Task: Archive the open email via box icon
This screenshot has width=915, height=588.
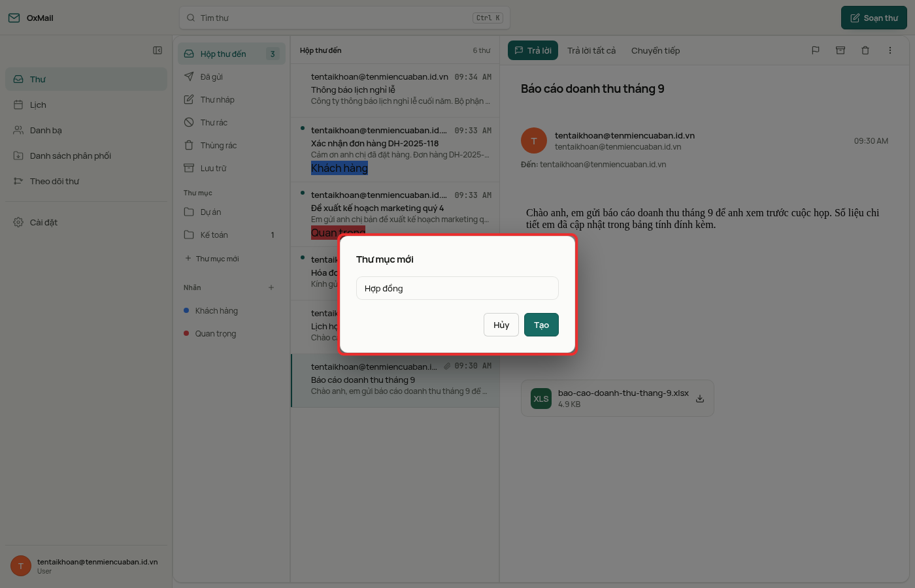Action: [840, 50]
